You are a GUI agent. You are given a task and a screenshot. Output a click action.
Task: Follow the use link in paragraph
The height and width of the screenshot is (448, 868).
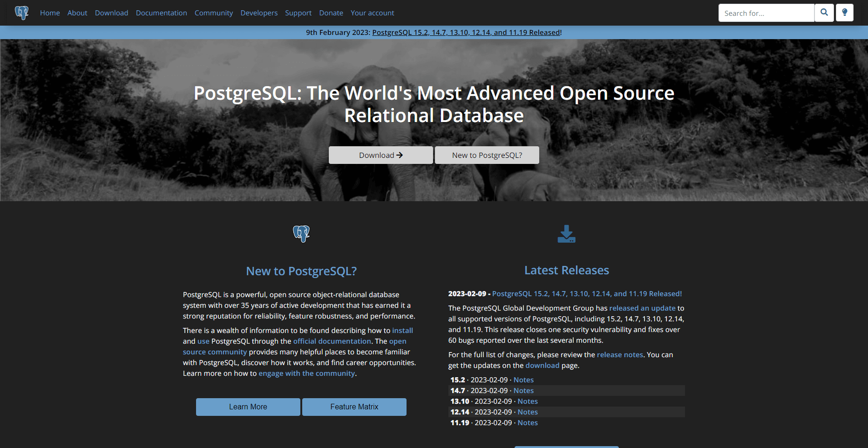pyautogui.click(x=203, y=341)
